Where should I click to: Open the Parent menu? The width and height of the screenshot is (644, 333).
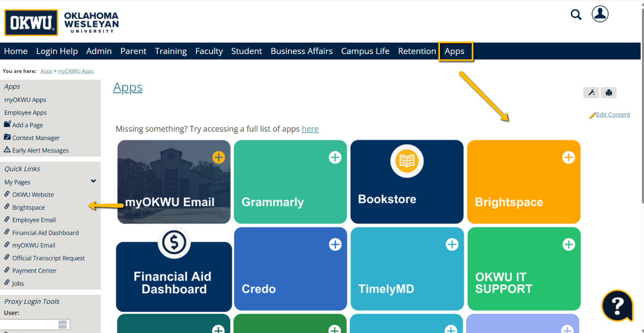133,51
